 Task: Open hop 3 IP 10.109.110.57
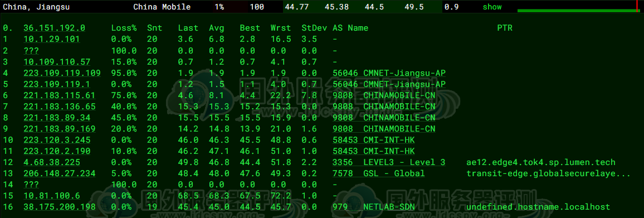pos(57,62)
